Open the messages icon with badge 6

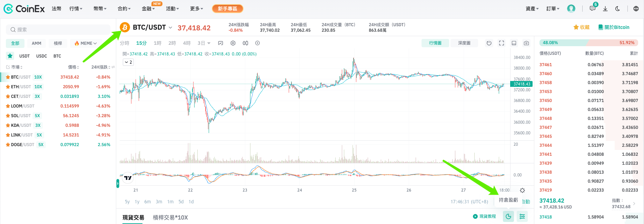[x=593, y=8]
